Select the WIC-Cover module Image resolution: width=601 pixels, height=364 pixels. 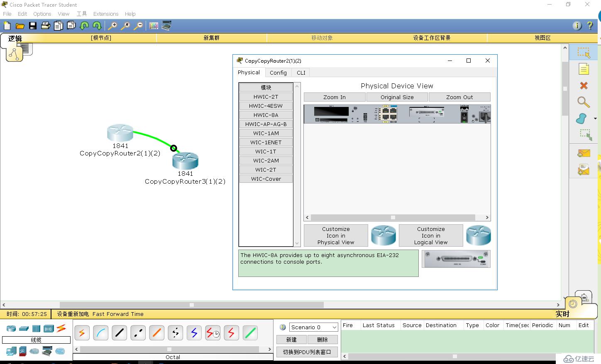[x=266, y=179]
